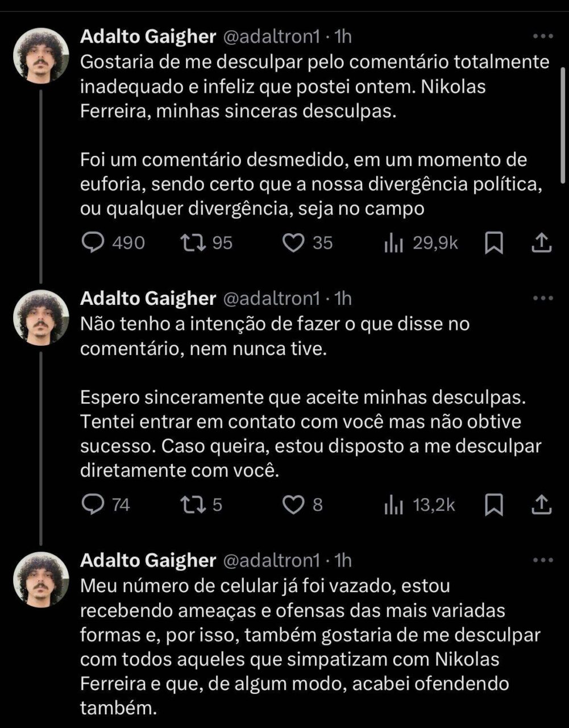Image resolution: width=569 pixels, height=728 pixels.
Task: Expand the third tweet's more options menu
Action: 543,560
